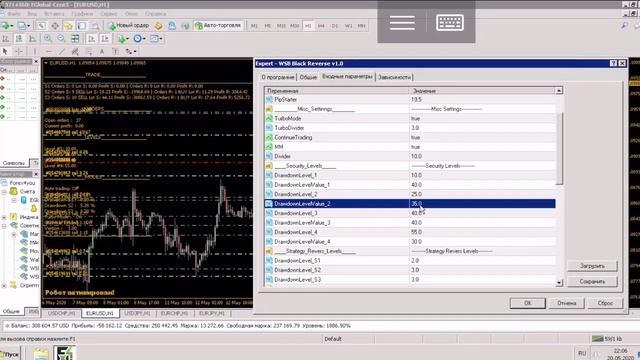Click the Пуск start button

click(x=10, y=354)
